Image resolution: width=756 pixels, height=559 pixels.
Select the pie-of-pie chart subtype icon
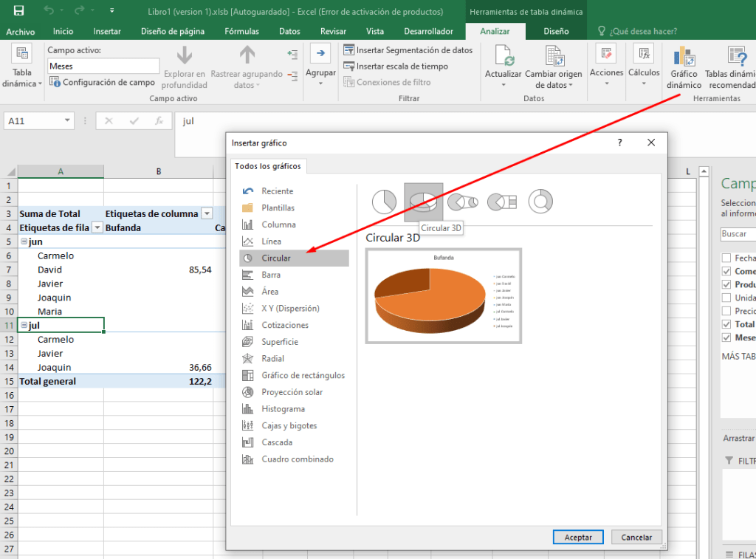(463, 202)
